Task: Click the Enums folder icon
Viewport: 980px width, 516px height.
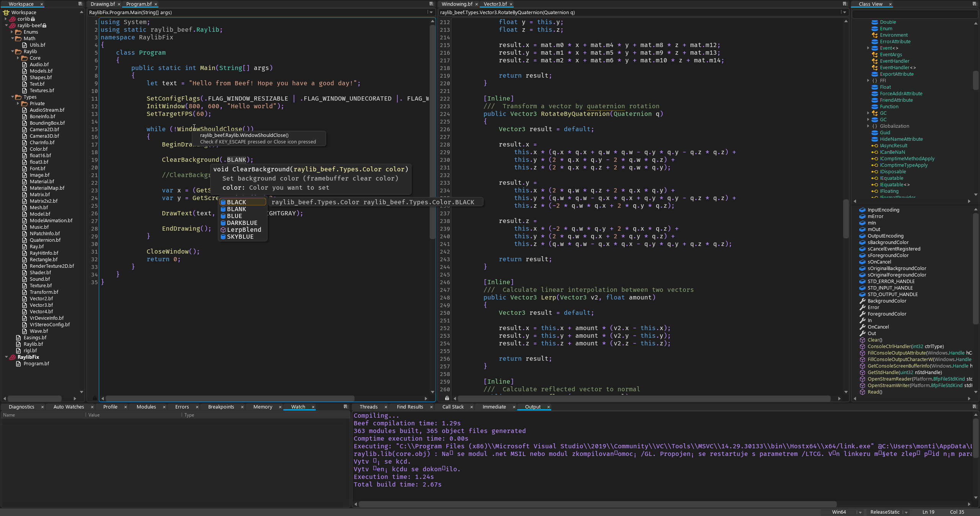Action: click(x=18, y=32)
